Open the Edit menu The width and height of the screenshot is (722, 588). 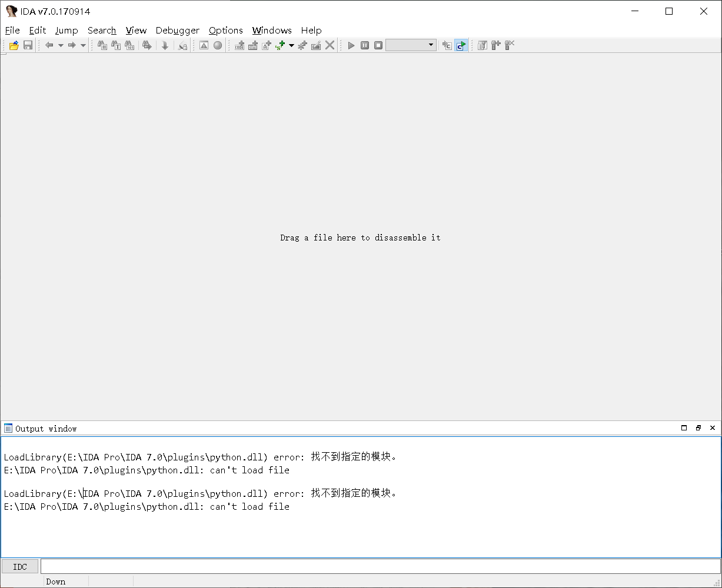pyautogui.click(x=38, y=31)
